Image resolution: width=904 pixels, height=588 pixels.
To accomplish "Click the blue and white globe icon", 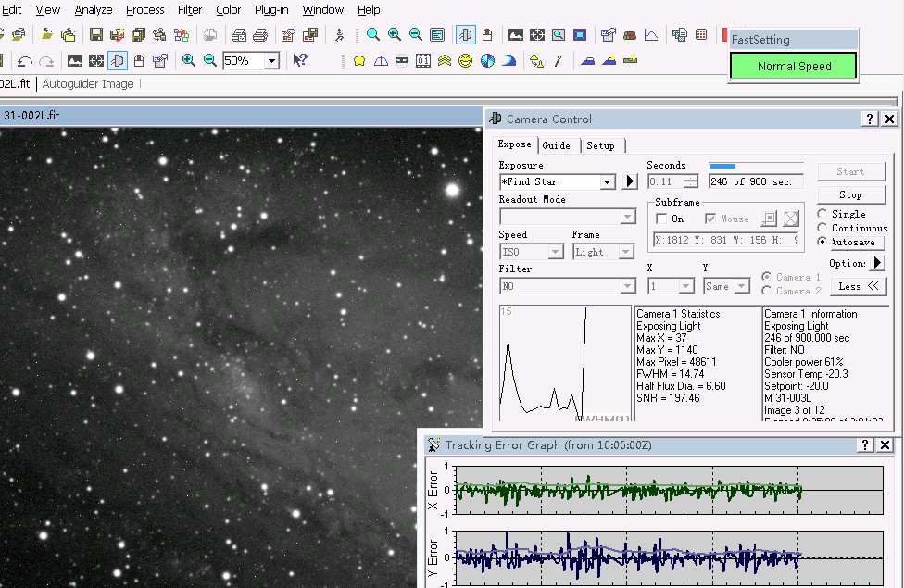I will click(487, 60).
